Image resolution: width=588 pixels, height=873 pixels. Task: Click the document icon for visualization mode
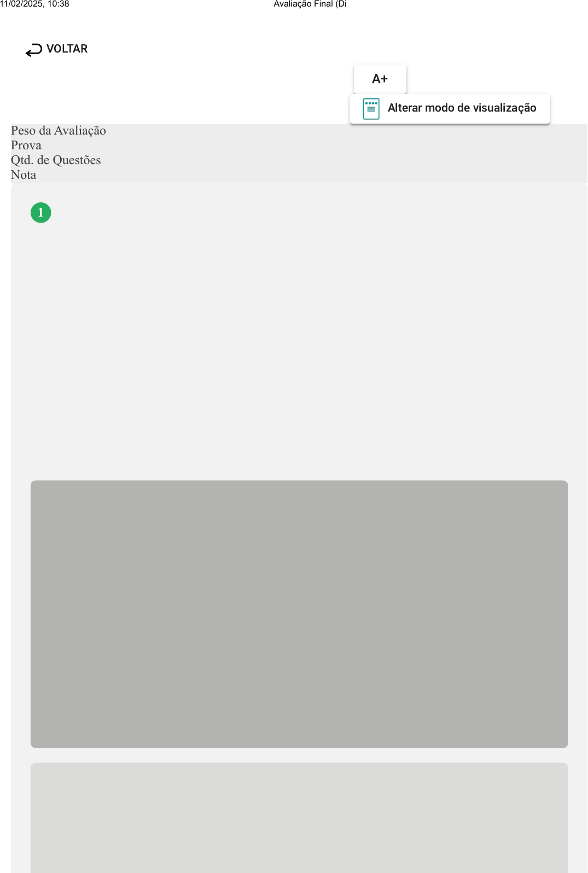[371, 109]
